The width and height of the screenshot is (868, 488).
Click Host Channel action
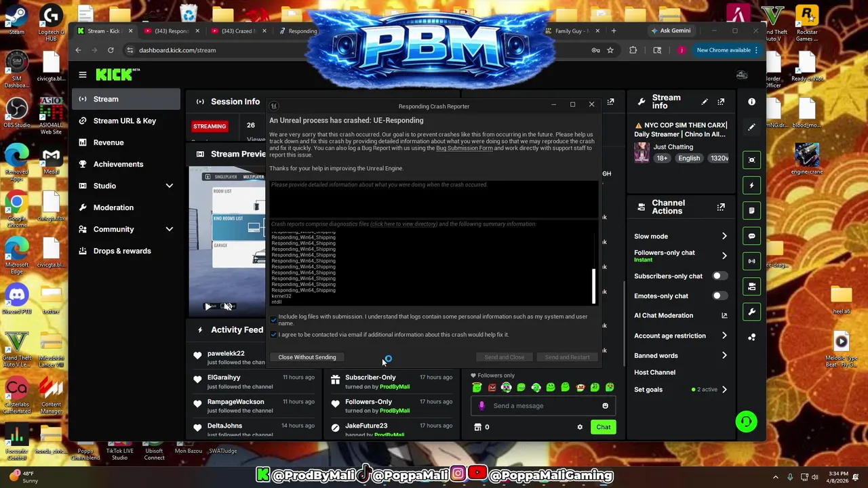point(654,372)
